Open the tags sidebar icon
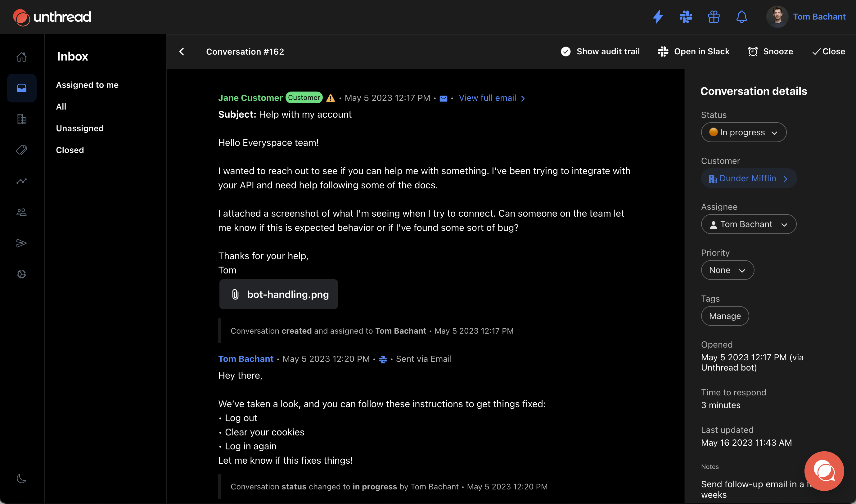Viewport: 856px width, 504px height. (21, 150)
